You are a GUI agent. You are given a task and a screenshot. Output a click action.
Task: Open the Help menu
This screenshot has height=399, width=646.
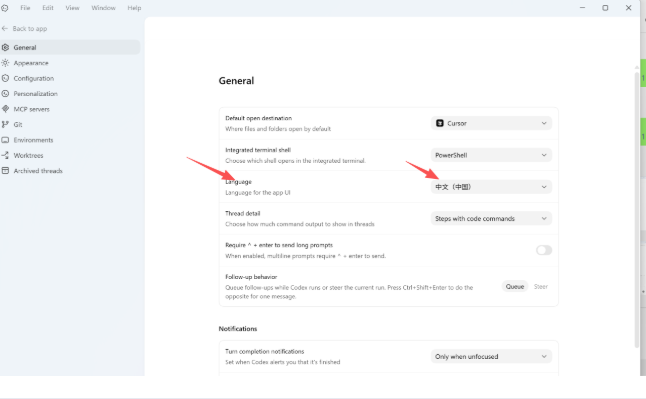(134, 8)
